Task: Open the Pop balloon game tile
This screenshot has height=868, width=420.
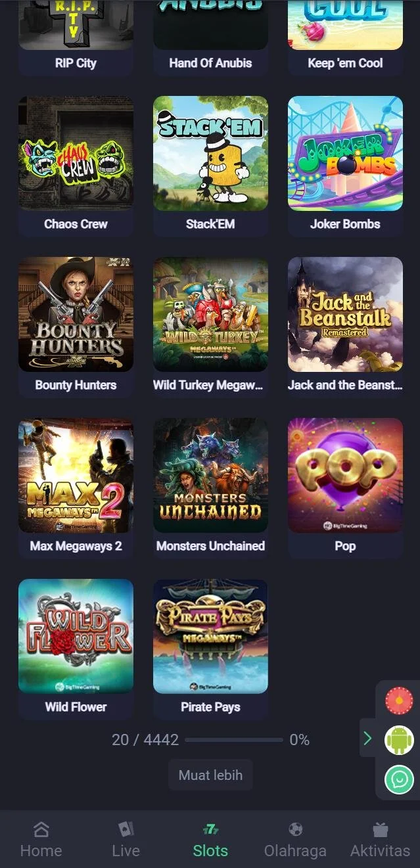Action: tap(345, 475)
